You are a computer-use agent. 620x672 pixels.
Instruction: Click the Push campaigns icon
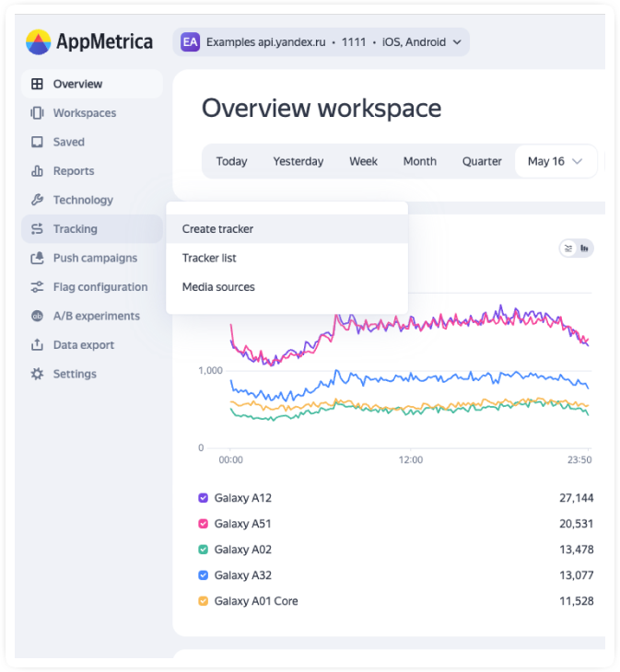pos(37,258)
